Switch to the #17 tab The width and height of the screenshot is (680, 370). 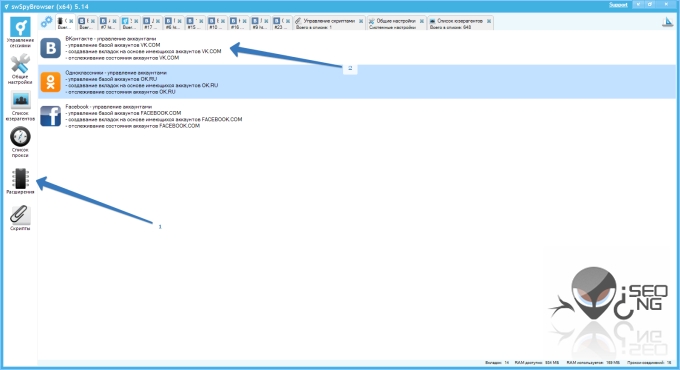tap(152, 23)
